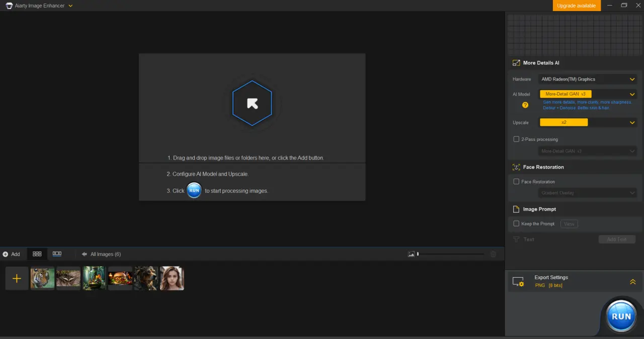
Task: Click the yellow plus add tile
Action: (x=17, y=278)
